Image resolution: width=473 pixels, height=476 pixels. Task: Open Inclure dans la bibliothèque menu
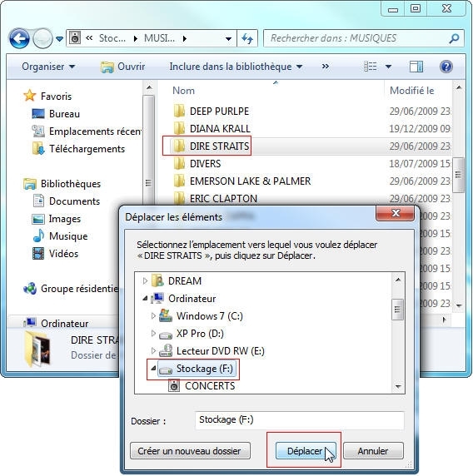pyautogui.click(x=236, y=67)
